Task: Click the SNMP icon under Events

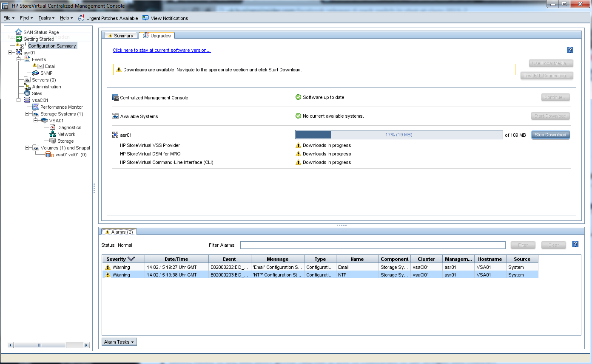Action: [36, 73]
